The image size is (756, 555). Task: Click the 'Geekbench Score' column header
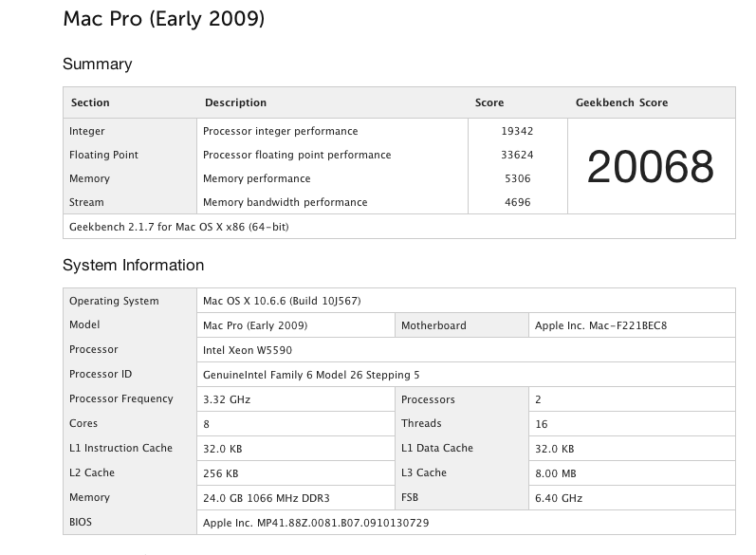[x=622, y=102]
